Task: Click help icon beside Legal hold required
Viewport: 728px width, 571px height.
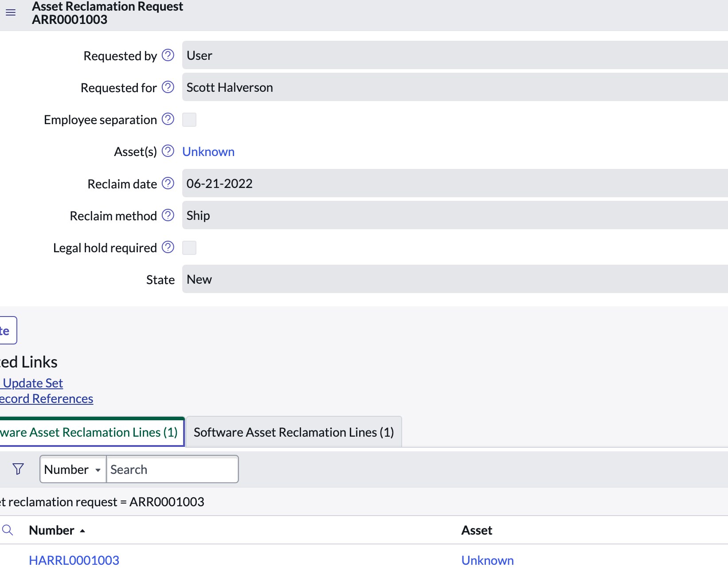Action: [x=168, y=247]
